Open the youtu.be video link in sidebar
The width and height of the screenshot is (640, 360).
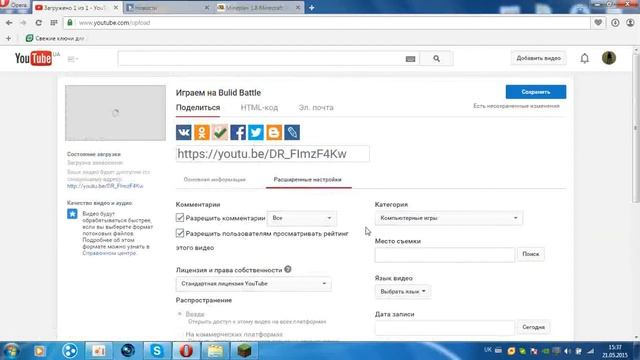point(105,186)
